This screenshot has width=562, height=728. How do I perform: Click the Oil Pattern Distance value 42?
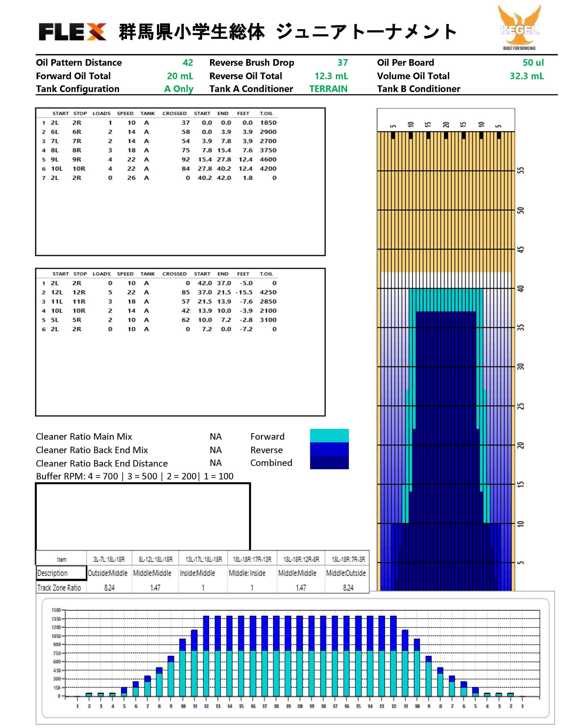pos(188,63)
